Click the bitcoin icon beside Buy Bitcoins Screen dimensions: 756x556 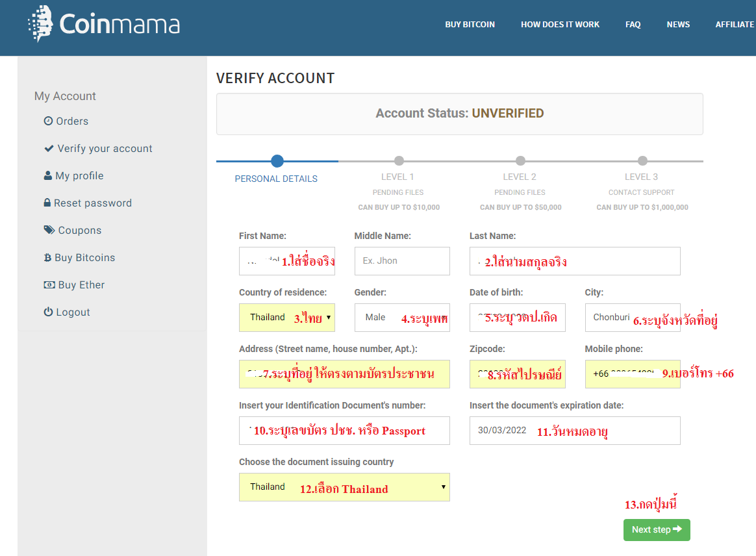(x=47, y=257)
